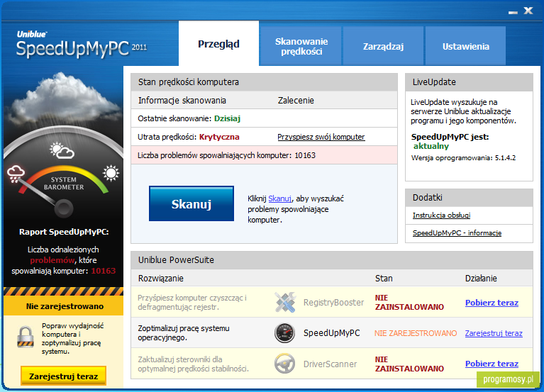This screenshot has width=544, height=392.
Task: Click 'Informacje skanowania' column header
Action: coord(182,101)
